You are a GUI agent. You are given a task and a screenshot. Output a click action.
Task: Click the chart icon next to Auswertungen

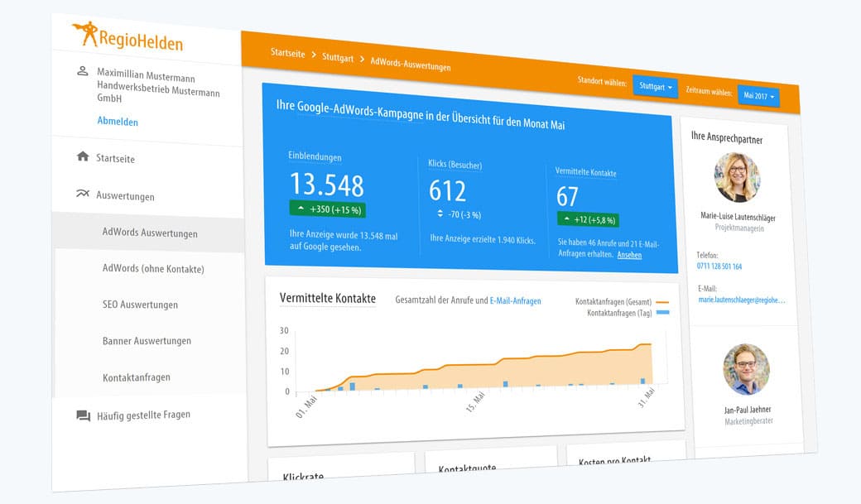coord(82,194)
